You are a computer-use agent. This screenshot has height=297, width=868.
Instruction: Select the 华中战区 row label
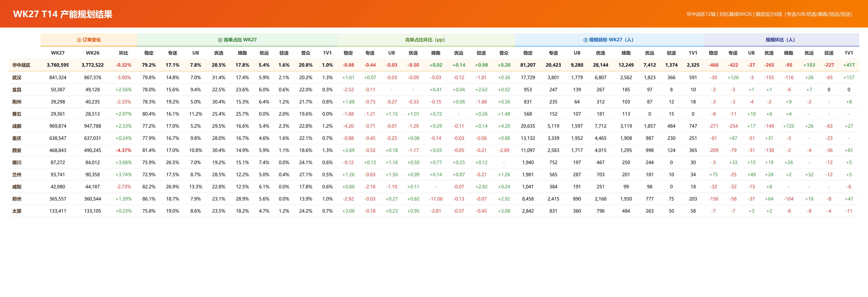[x=21, y=65]
